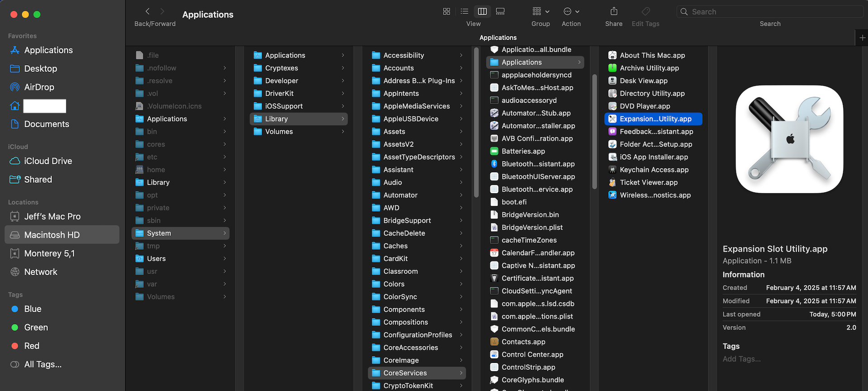Switch to column view
Viewport: 868px width, 391px height.
(482, 11)
